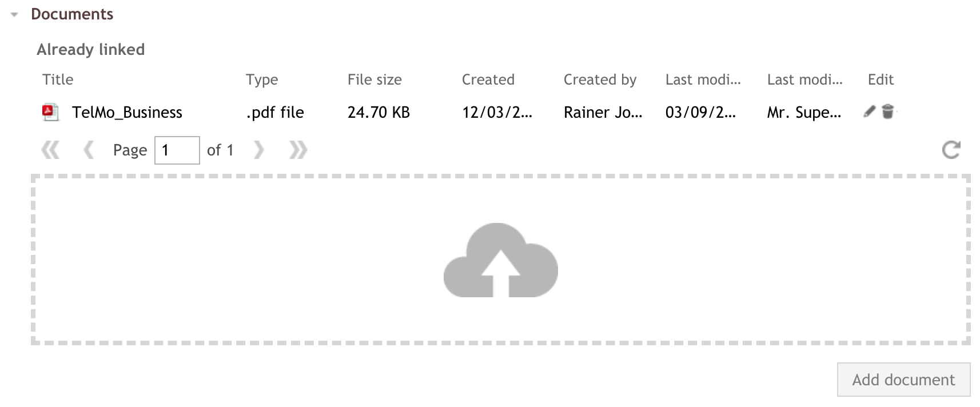Click the page number input field

click(x=177, y=150)
